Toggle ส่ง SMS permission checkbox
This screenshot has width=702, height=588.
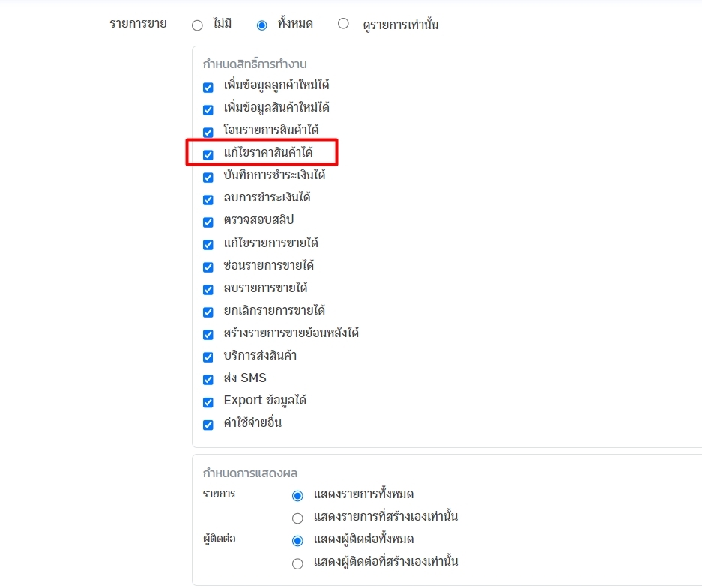pos(208,379)
